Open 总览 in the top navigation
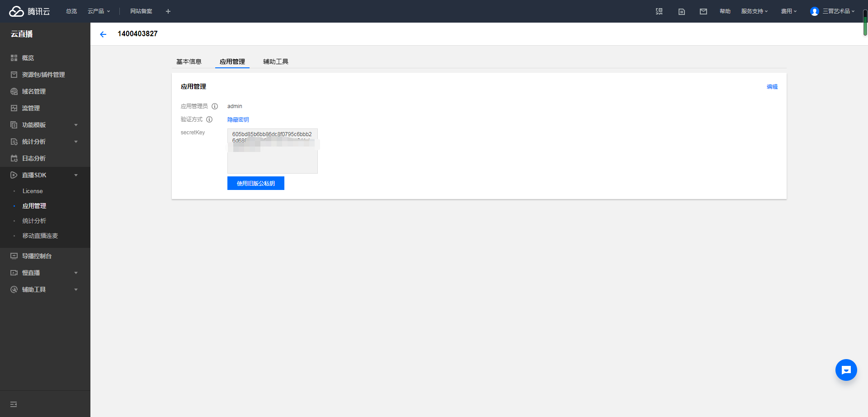The height and width of the screenshot is (417, 868). click(x=71, y=11)
